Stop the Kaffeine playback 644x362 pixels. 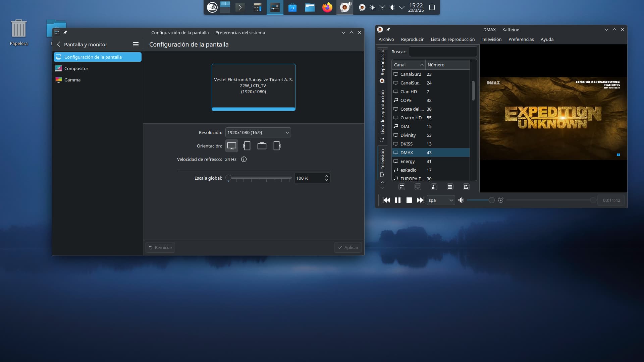coord(409,200)
